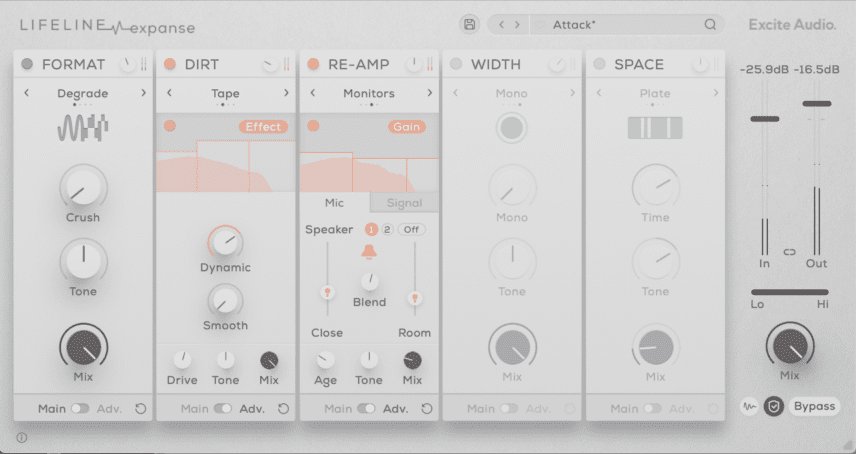Reset the RE-AMP module with circular arrow
Viewport: 856px width, 454px height.
427,409
